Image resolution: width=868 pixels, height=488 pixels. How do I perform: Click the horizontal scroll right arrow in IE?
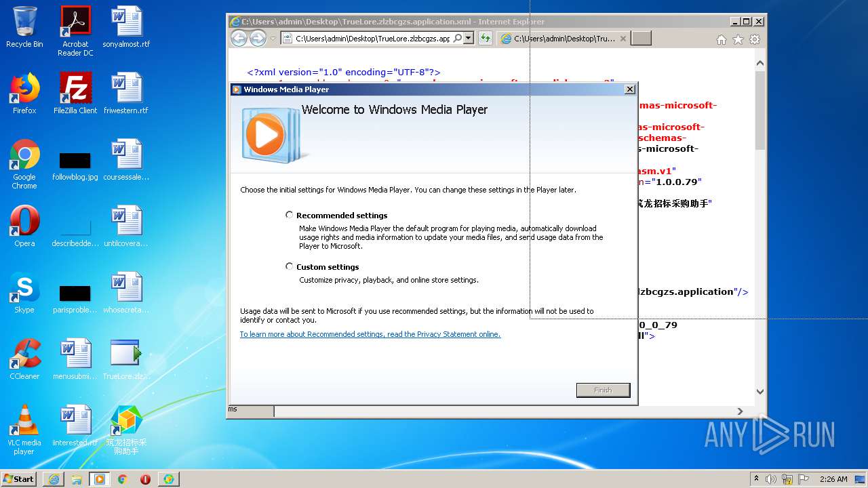[x=740, y=411]
